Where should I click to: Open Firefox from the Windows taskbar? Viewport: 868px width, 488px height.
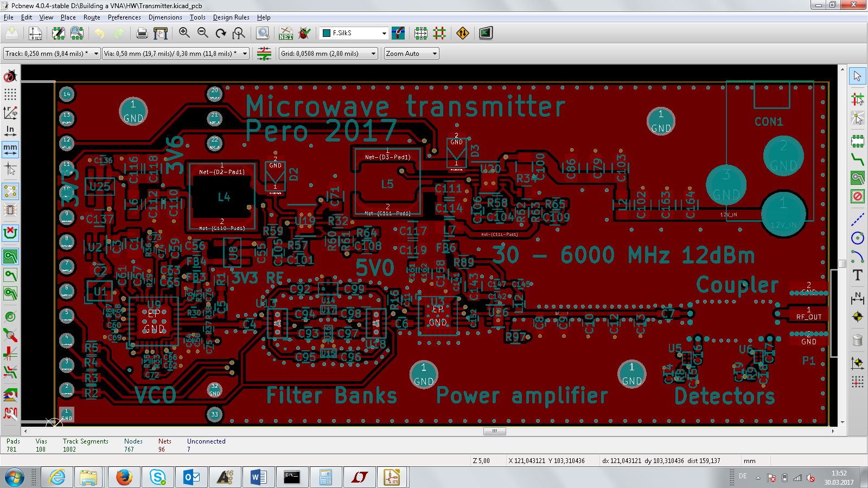(124, 477)
